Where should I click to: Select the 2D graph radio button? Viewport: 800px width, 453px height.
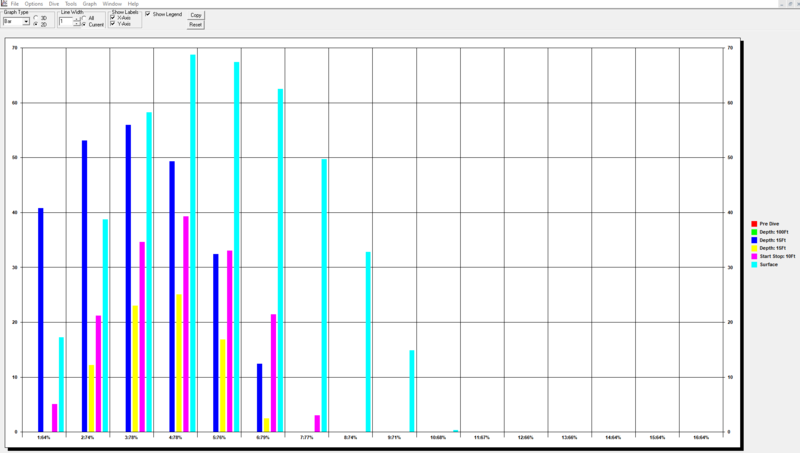tap(36, 24)
